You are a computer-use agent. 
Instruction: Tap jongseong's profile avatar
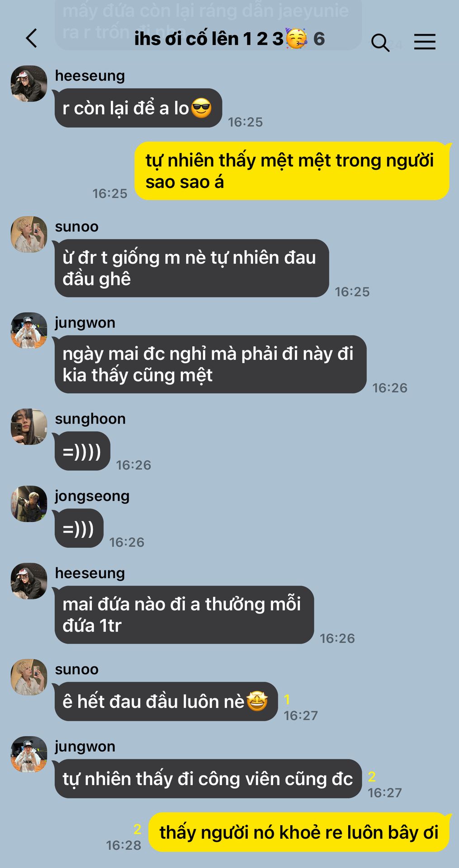pyautogui.click(x=29, y=504)
